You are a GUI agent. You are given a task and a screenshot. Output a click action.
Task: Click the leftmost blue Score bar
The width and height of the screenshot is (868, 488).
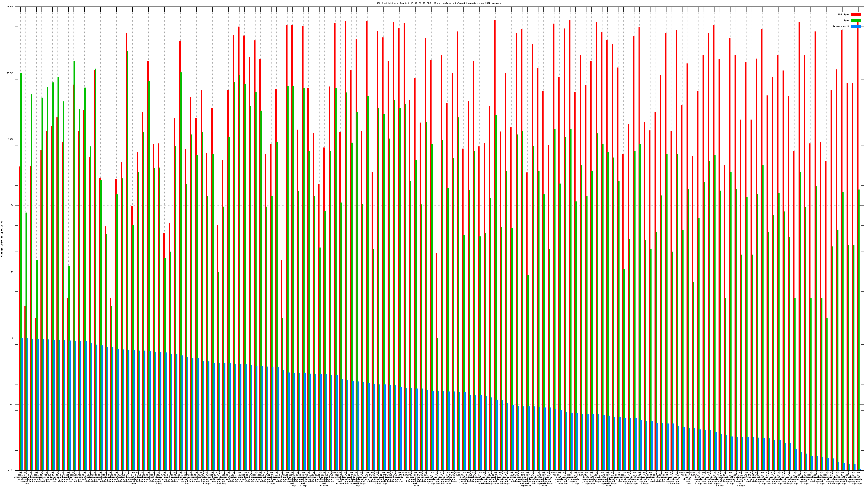tap(22, 404)
